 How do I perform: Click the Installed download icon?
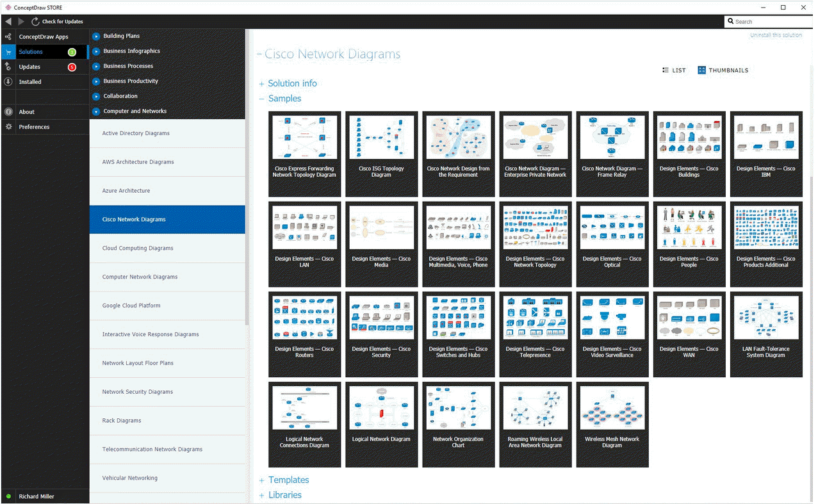(8, 82)
